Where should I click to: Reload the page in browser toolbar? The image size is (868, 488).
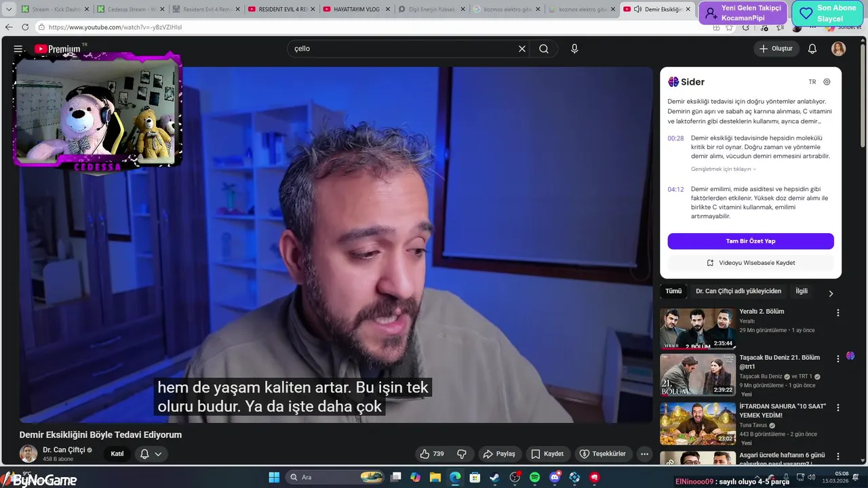(25, 27)
